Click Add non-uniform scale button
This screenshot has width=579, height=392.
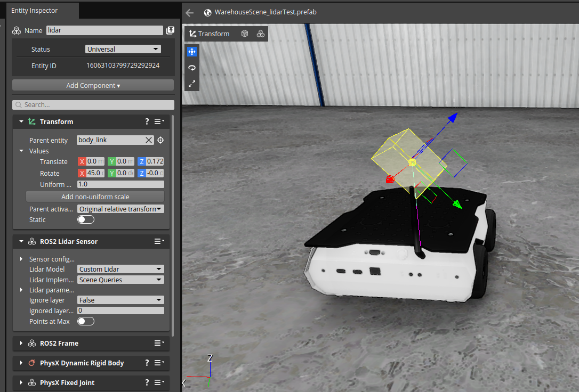[95, 197]
